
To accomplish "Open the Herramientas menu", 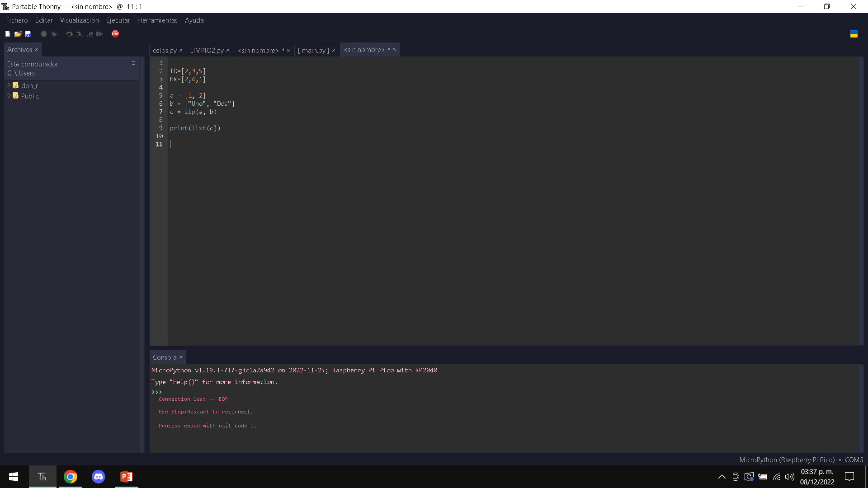I will pyautogui.click(x=157, y=20).
